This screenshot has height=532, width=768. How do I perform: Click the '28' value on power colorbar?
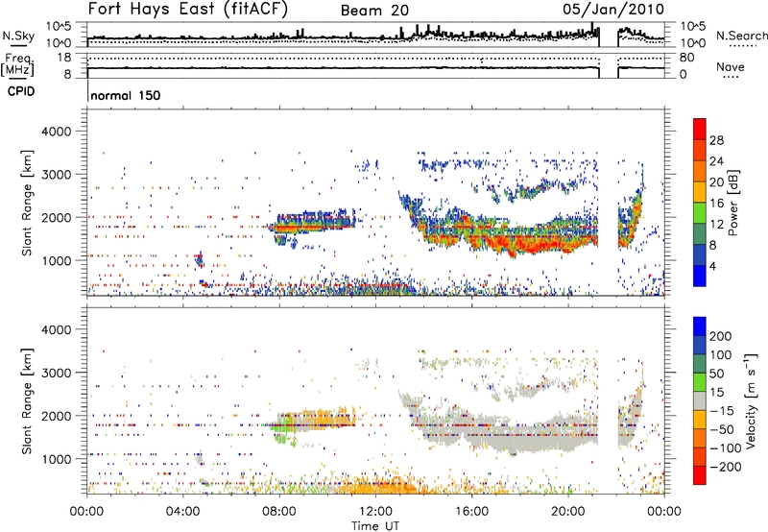coord(716,140)
